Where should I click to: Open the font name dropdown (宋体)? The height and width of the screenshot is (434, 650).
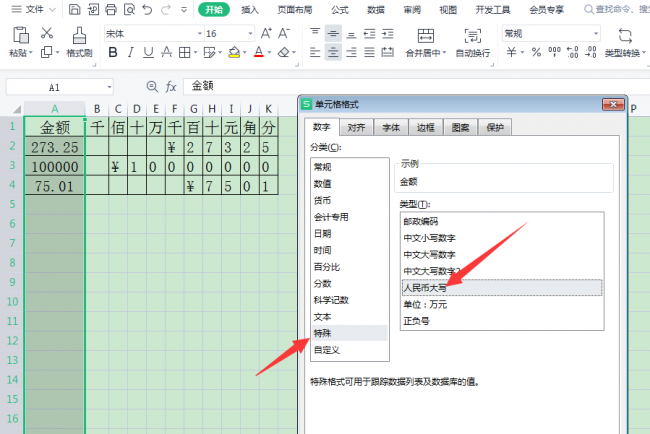pos(200,34)
